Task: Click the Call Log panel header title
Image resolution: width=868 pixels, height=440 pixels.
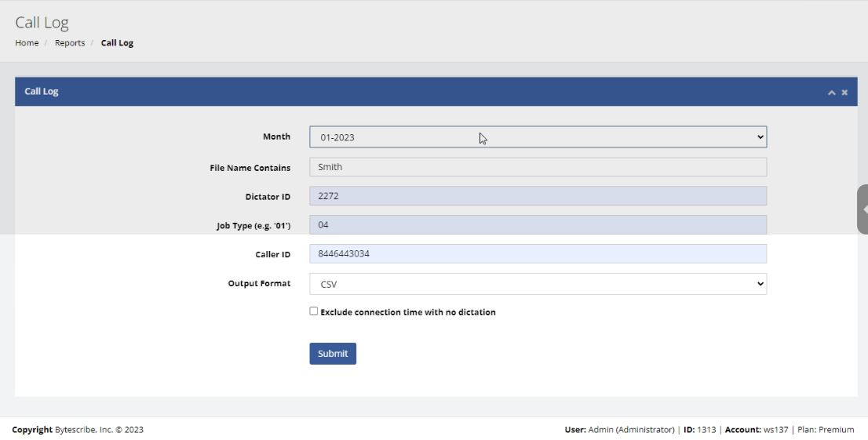Action: click(x=41, y=91)
